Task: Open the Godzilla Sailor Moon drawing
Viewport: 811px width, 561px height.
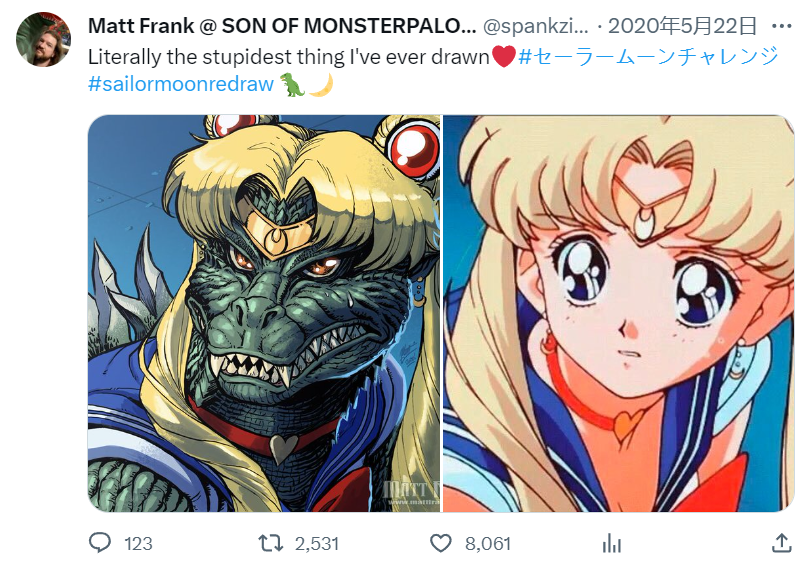Action: click(x=264, y=313)
